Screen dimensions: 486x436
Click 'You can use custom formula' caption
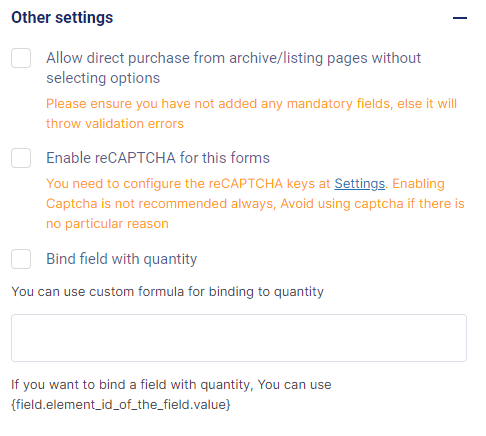[x=168, y=292]
